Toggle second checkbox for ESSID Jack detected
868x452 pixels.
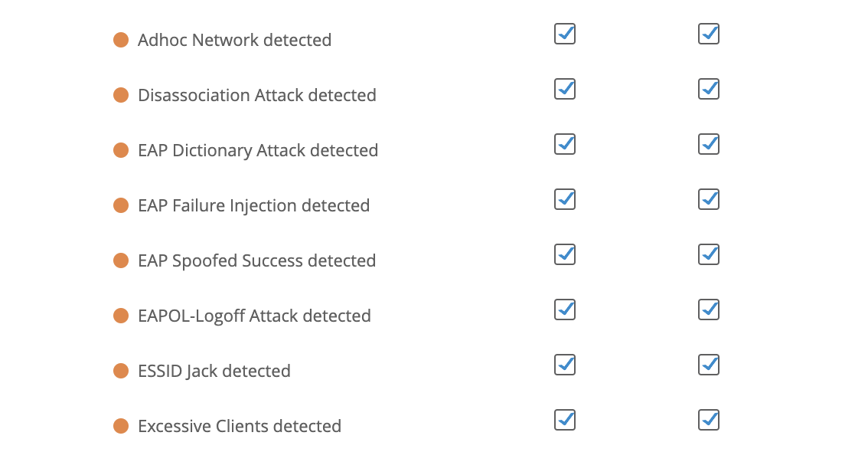pyautogui.click(x=709, y=365)
